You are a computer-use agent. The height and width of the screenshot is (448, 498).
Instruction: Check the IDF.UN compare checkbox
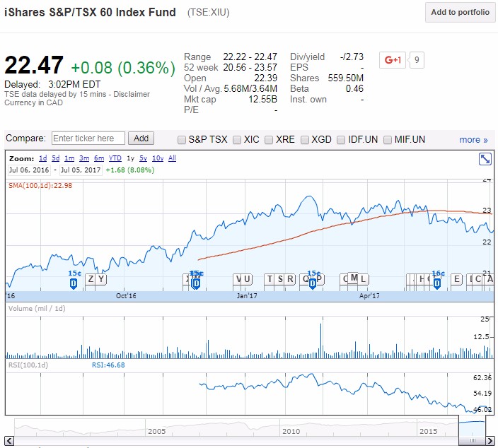click(x=341, y=140)
